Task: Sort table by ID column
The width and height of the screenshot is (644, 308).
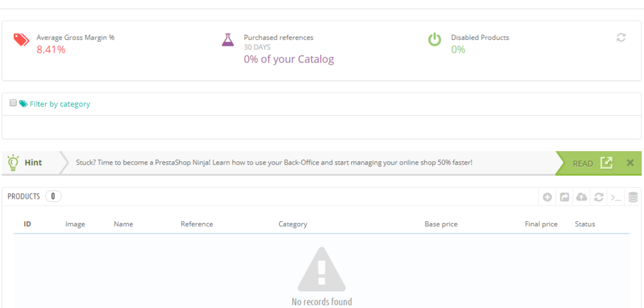Action: point(28,224)
